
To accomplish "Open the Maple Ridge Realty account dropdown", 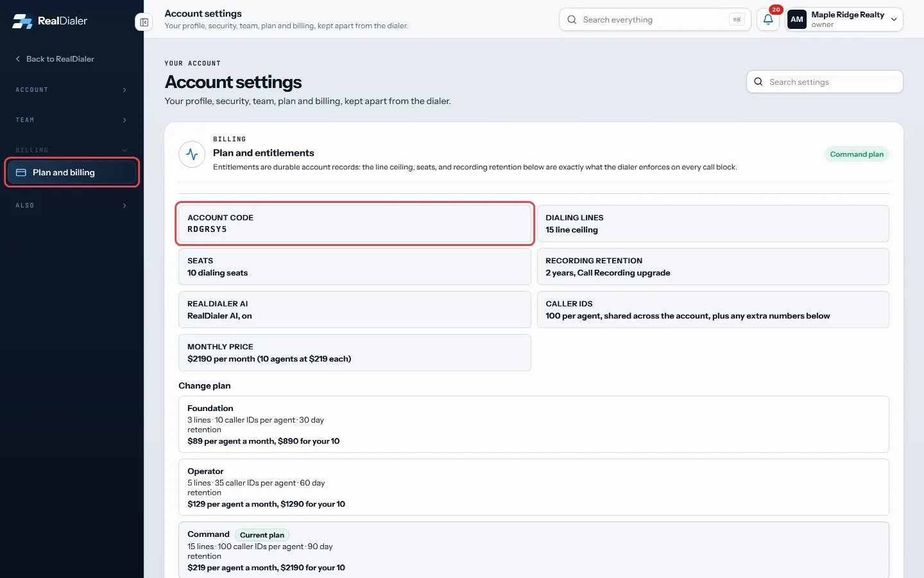I will [844, 19].
